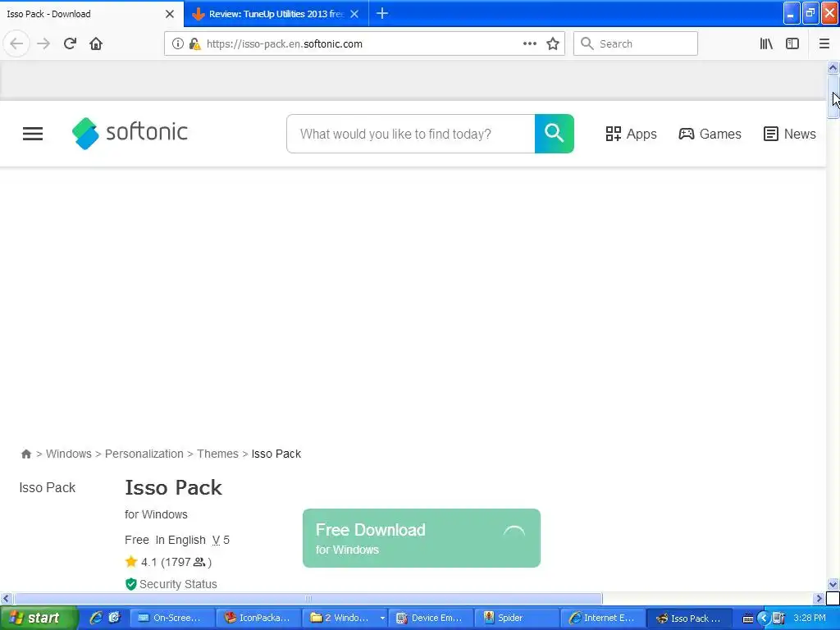This screenshot has height=630, width=840.
Task: Click the Security Status link
Action: coord(178,584)
